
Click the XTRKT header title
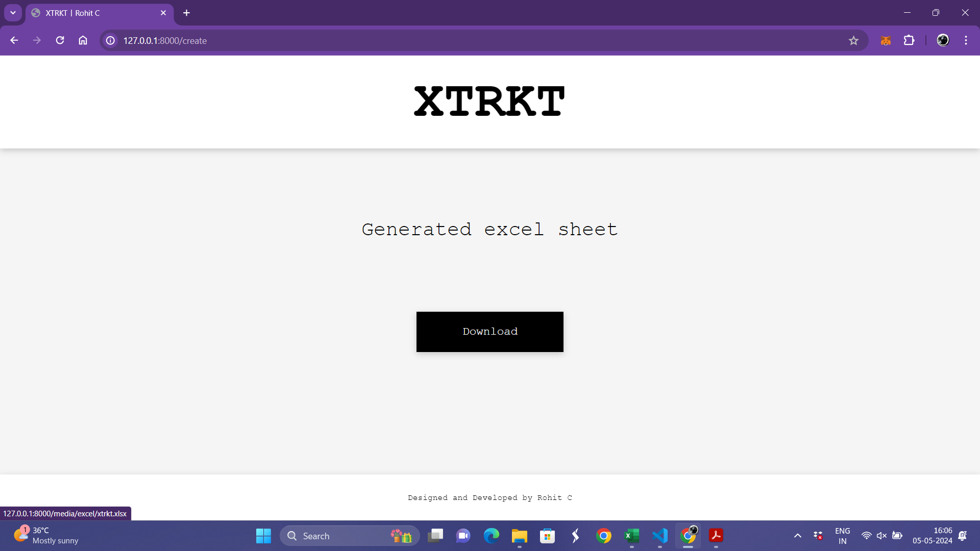pos(489,102)
